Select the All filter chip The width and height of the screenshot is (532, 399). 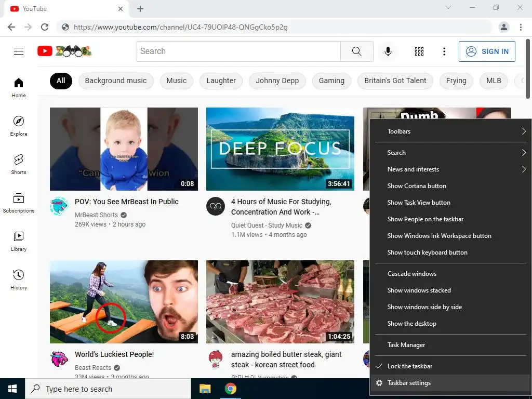pyautogui.click(x=61, y=81)
